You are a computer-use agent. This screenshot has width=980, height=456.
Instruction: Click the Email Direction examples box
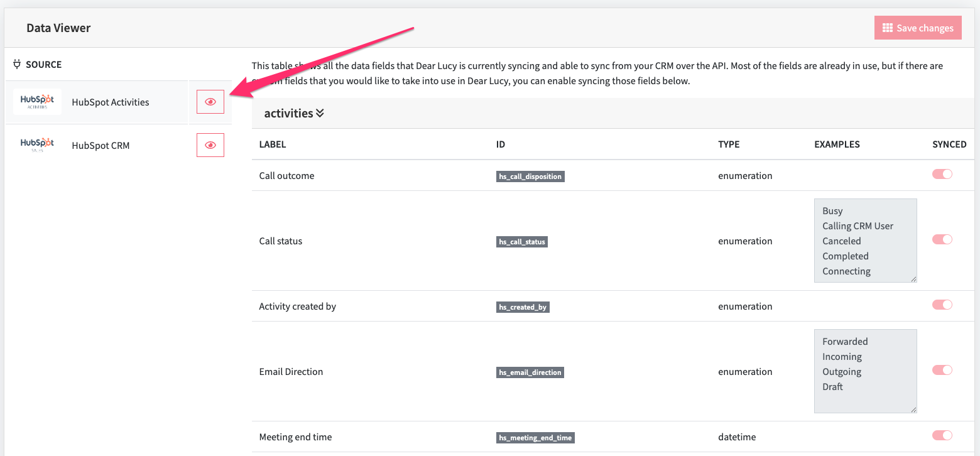tap(865, 371)
